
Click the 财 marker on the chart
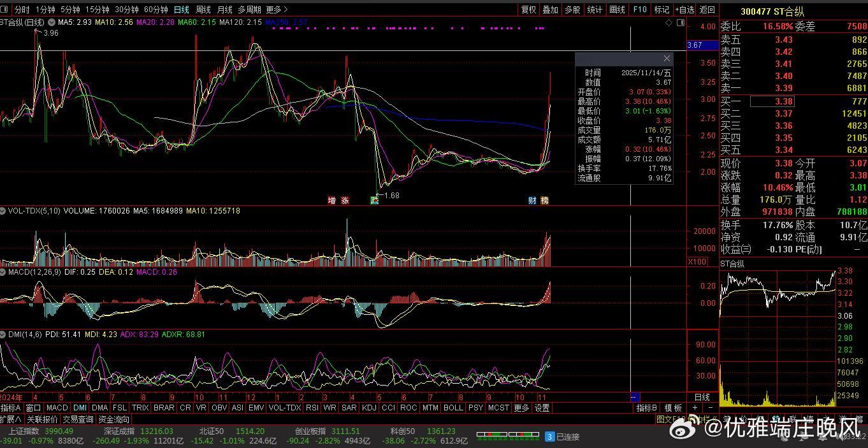(532, 200)
